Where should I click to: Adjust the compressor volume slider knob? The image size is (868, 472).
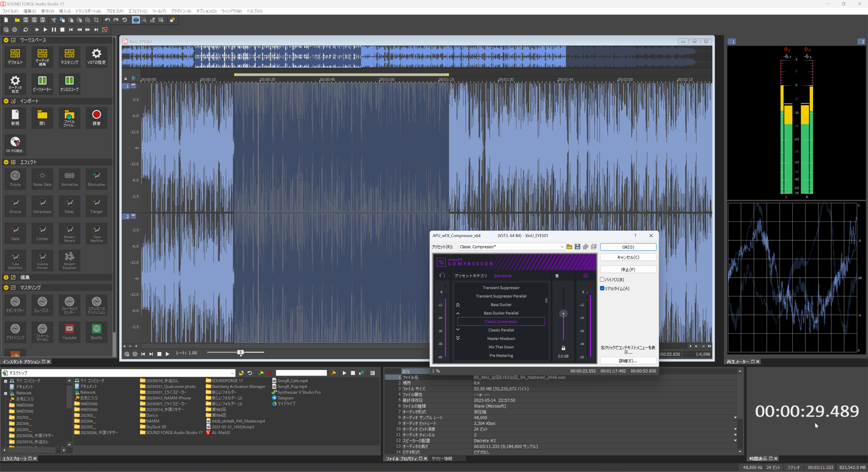pos(563,314)
